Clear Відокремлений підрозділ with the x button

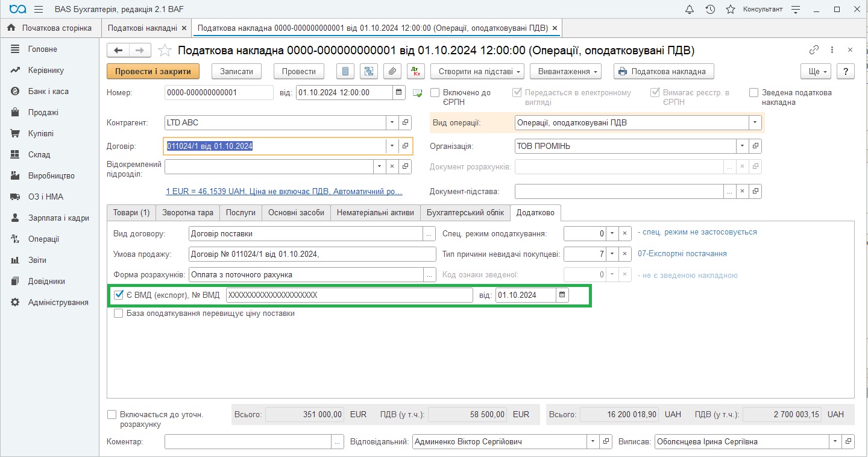pos(392,166)
